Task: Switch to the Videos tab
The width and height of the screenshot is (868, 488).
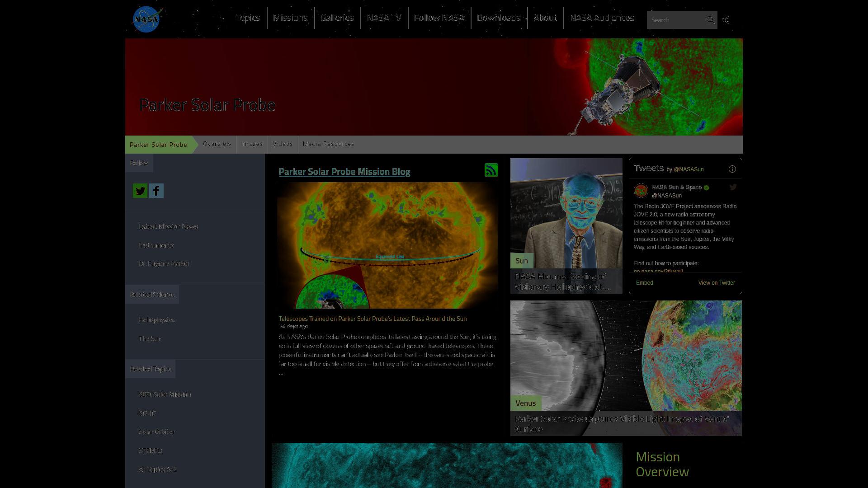Action: (x=283, y=144)
